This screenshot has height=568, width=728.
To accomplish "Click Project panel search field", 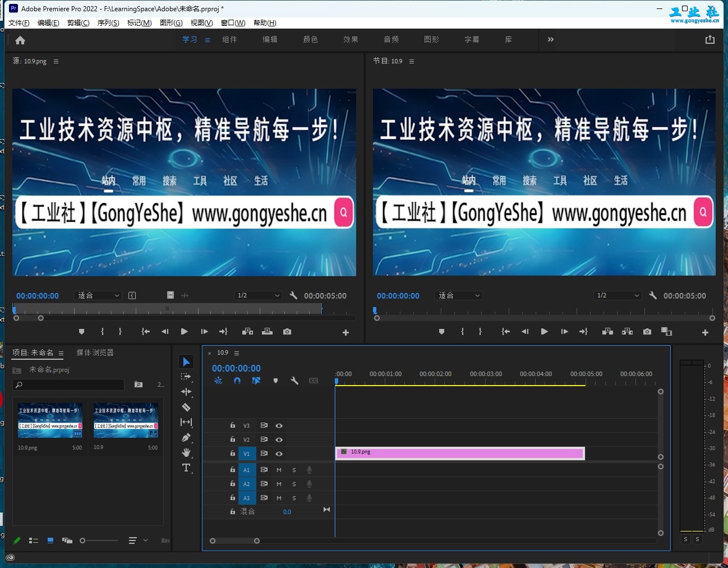I will pos(68,384).
